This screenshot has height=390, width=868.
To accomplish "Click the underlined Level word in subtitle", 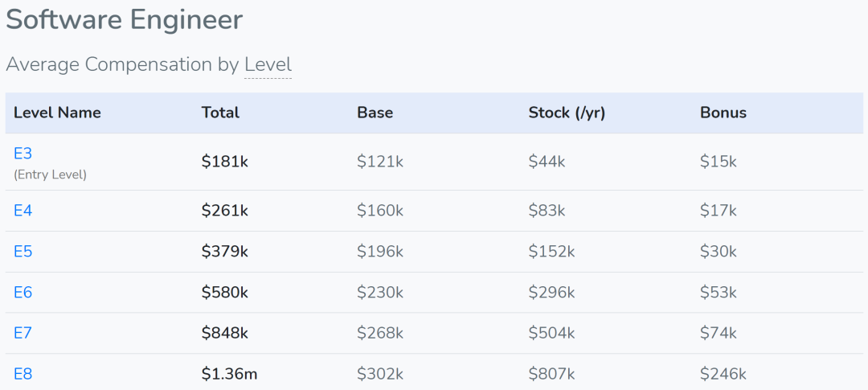I will click(x=268, y=65).
